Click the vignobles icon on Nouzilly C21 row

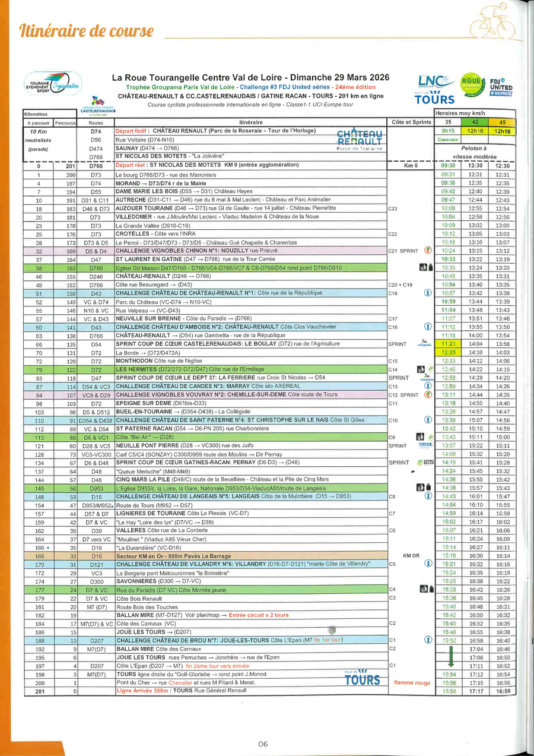[427, 251]
